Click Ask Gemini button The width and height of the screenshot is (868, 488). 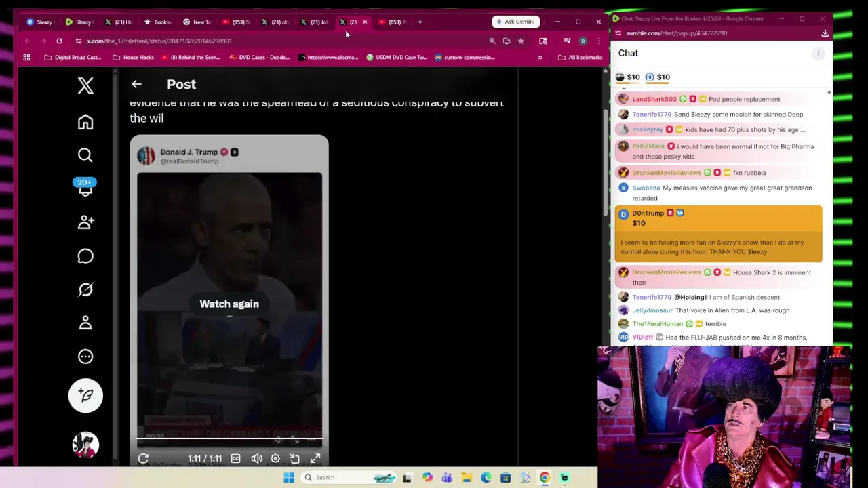pos(515,22)
